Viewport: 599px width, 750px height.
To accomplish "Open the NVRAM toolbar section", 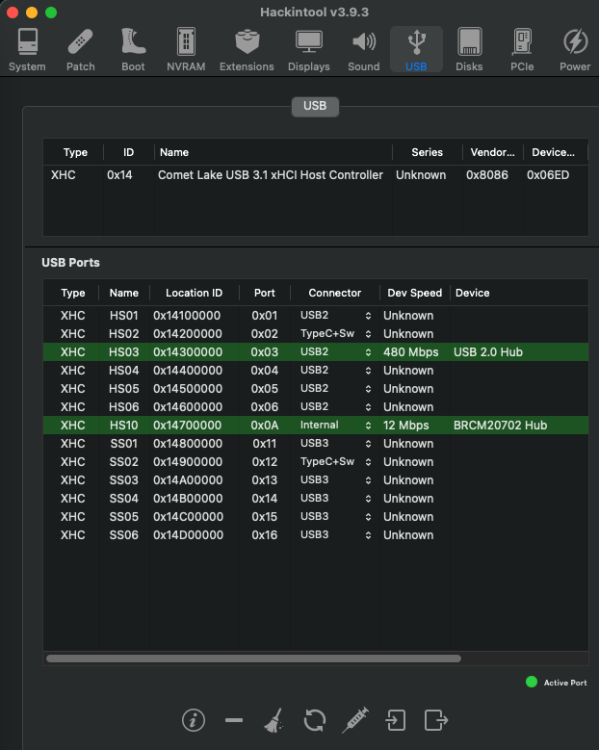I will pyautogui.click(x=186, y=50).
